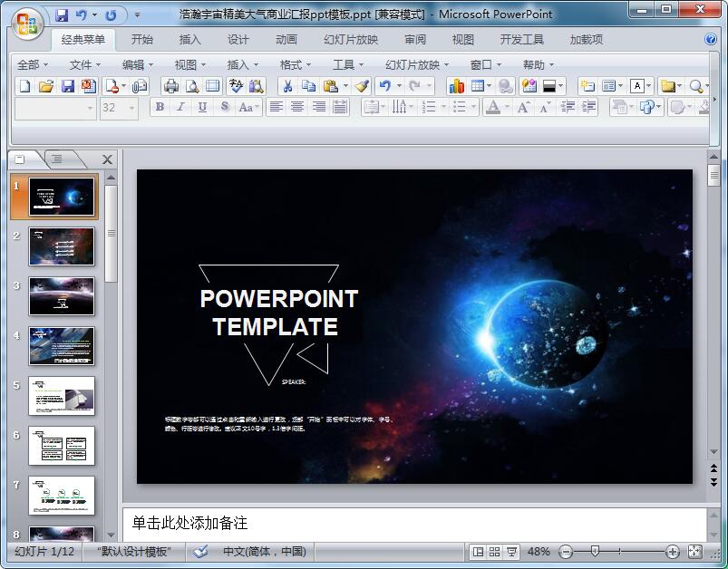Toggle bulleted list
This screenshot has width=728, height=569.
pos(459,107)
